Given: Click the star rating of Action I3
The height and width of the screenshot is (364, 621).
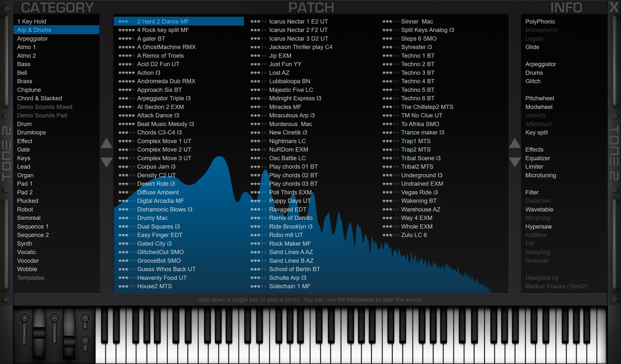Looking at the screenshot, I should coord(126,73).
